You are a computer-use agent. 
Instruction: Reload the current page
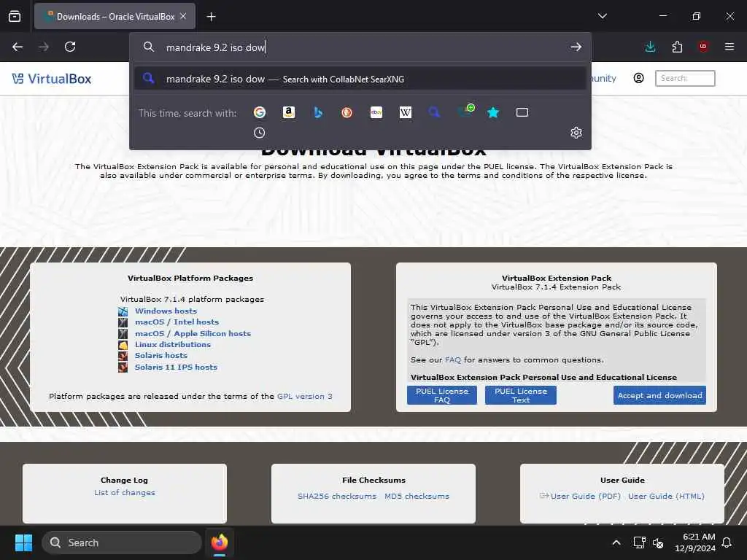(70, 47)
